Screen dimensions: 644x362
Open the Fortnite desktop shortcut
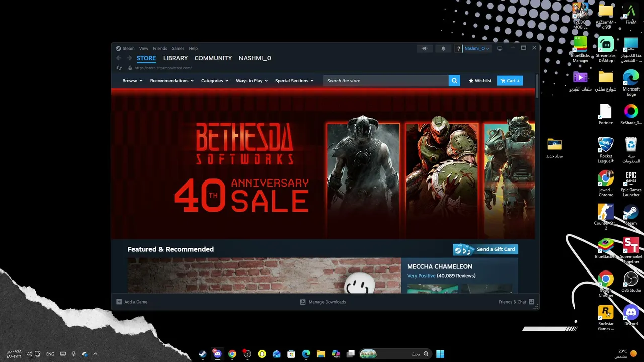tap(606, 115)
